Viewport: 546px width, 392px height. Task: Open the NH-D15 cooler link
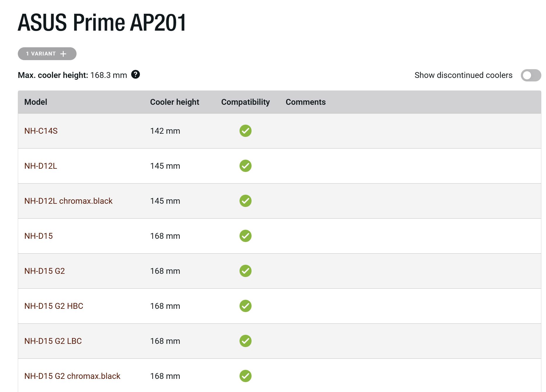[x=39, y=236]
